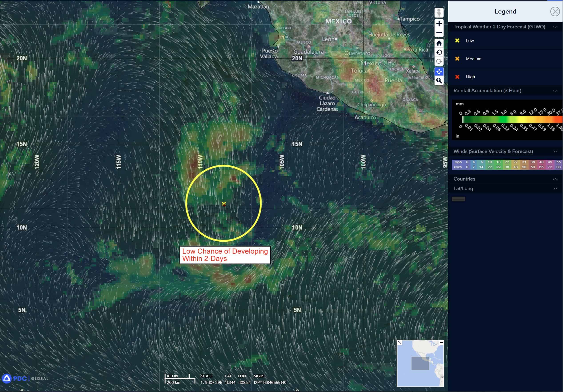
Task: Click the street view pegman icon
Action: (x=439, y=13)
